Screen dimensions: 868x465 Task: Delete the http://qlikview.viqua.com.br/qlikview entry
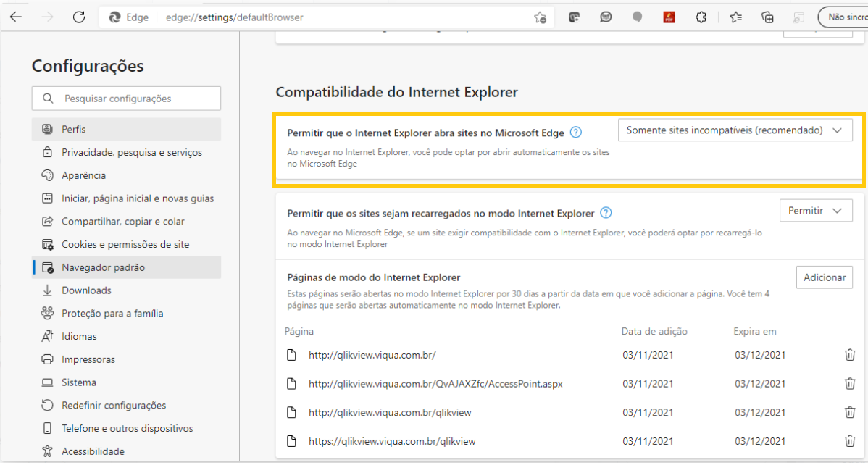[x=850, y=412]
